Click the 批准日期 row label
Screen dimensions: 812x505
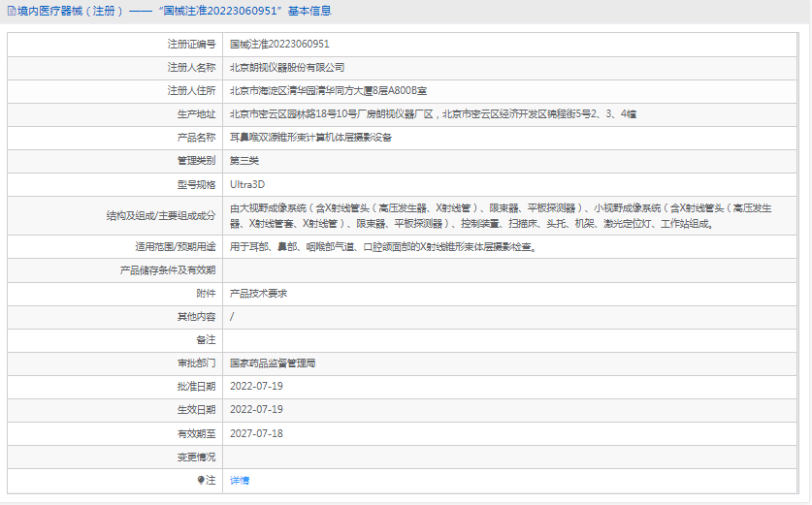pyautogui.click(x=196, y=387)
